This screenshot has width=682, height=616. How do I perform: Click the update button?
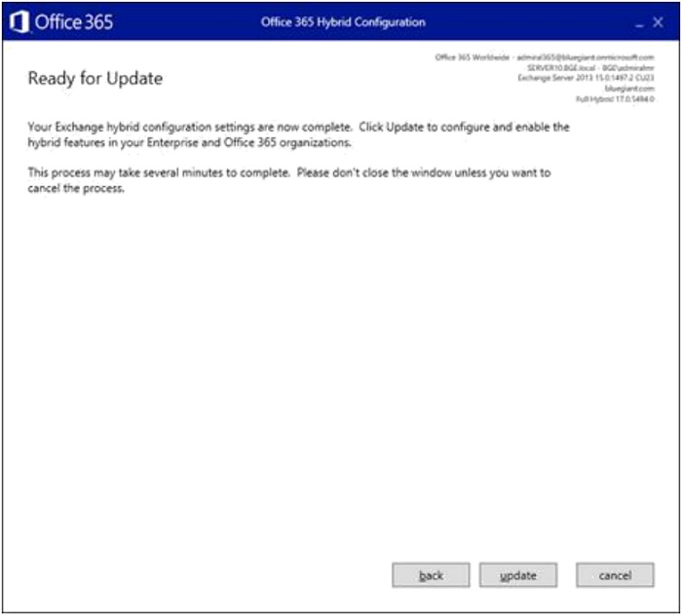(518, 575)
